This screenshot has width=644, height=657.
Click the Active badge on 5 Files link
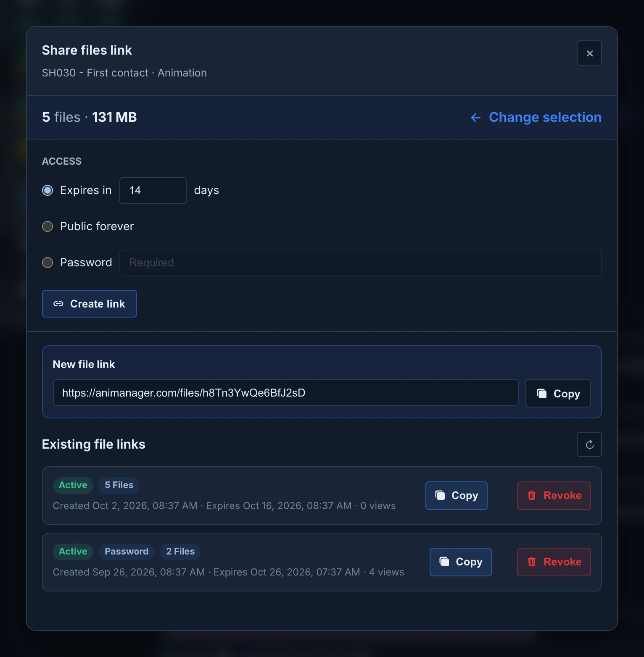click(x=73, y=485)
